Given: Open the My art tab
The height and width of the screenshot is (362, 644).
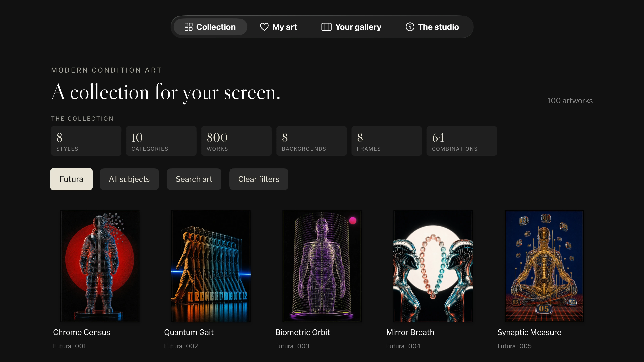Looking at the screenshot, I should (279, 27).
